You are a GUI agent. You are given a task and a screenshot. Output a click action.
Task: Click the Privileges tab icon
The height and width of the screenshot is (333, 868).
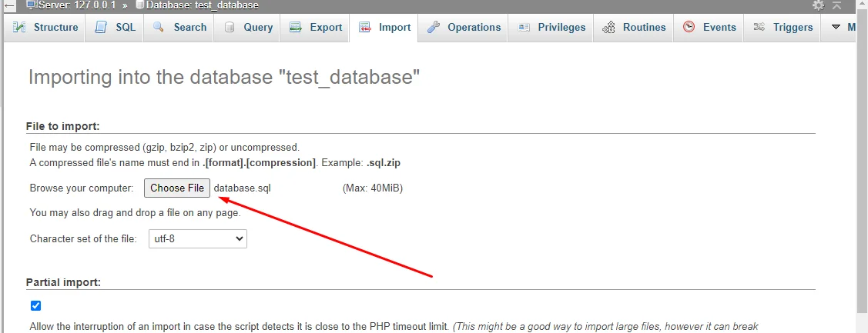[524, 28]
